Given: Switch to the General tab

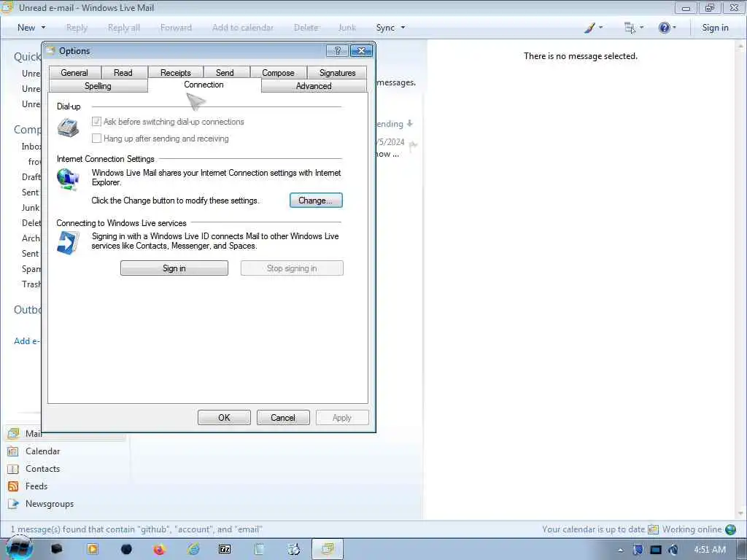Looking at the screenshot, I should coord(74,72).
